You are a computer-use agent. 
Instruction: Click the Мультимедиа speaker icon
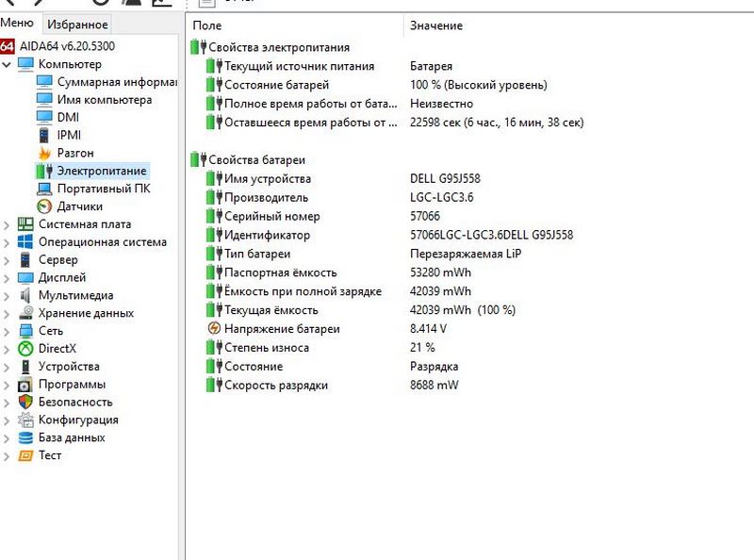pos(25,295)
